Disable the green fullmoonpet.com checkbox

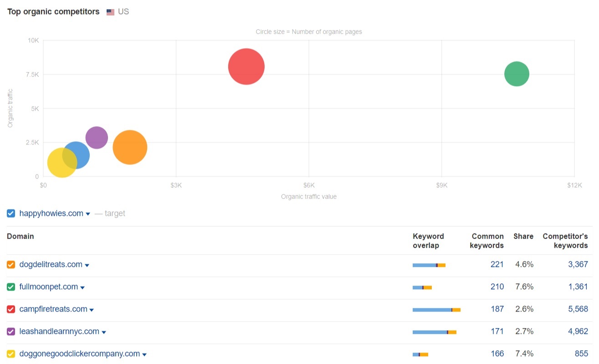pyautogui.click(x=11, y=287)
